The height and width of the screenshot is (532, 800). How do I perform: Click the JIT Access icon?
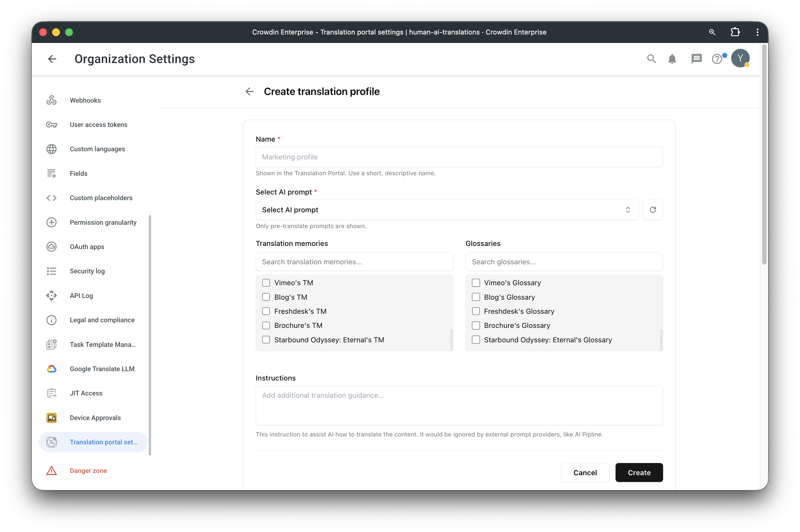(x=51, y=393)
